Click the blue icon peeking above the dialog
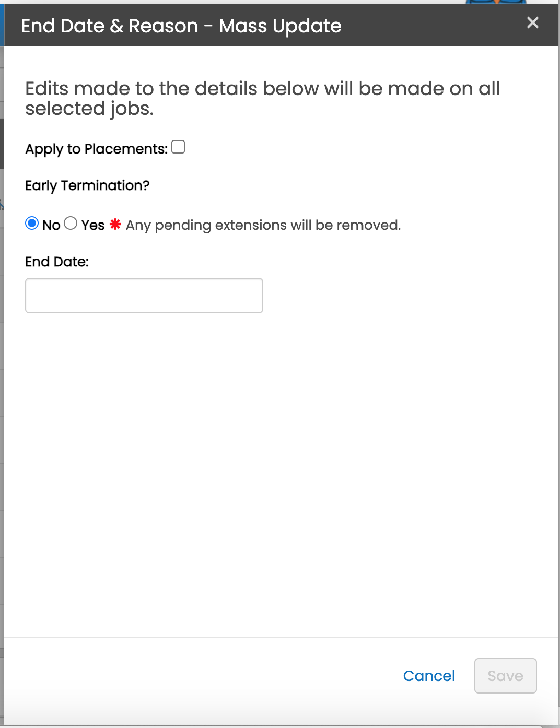Screen dimensions: 560x728 (495, 2)
